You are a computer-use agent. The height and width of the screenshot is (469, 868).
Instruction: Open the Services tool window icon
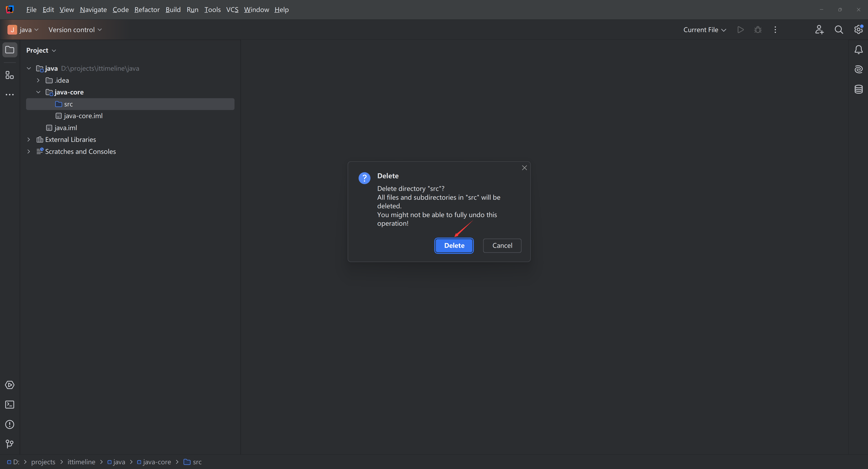click(9, 385)
